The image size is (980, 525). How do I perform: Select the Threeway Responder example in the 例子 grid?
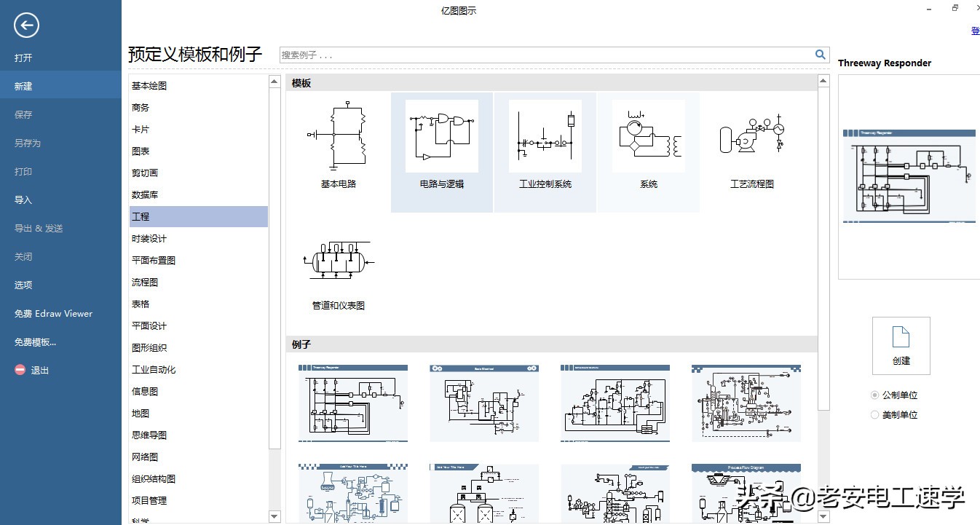click(x=353, y=403)
